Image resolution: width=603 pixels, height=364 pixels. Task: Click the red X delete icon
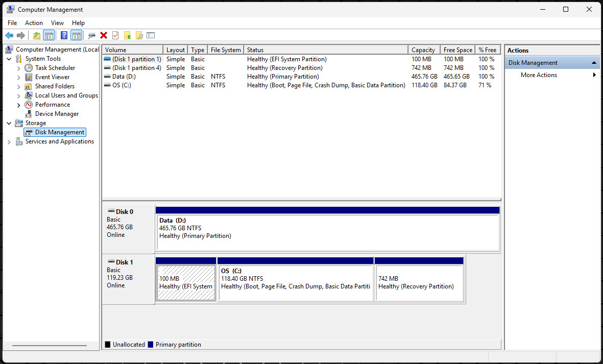(104, 35)
